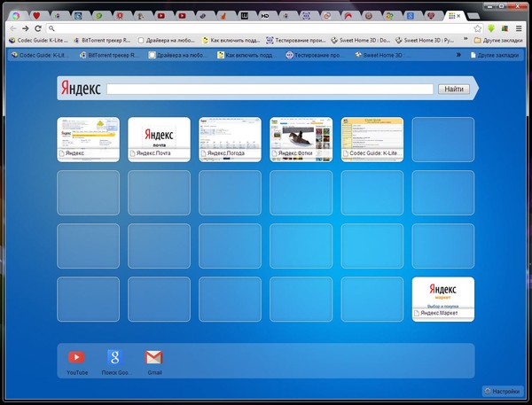The height and width of the screenshot is (405, 532).
Task: Open Codec Guide bookmark in blue page bar
Action: click(x=39, y=55)
